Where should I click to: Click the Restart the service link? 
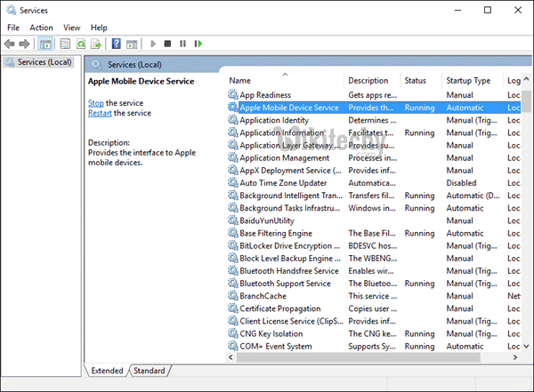coord(100,113)
